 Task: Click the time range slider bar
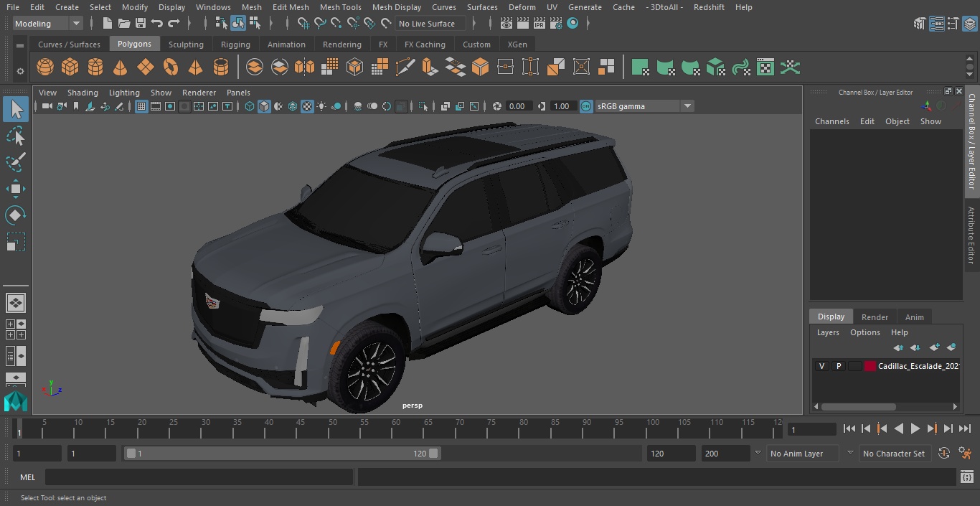[x=283, y=454]
